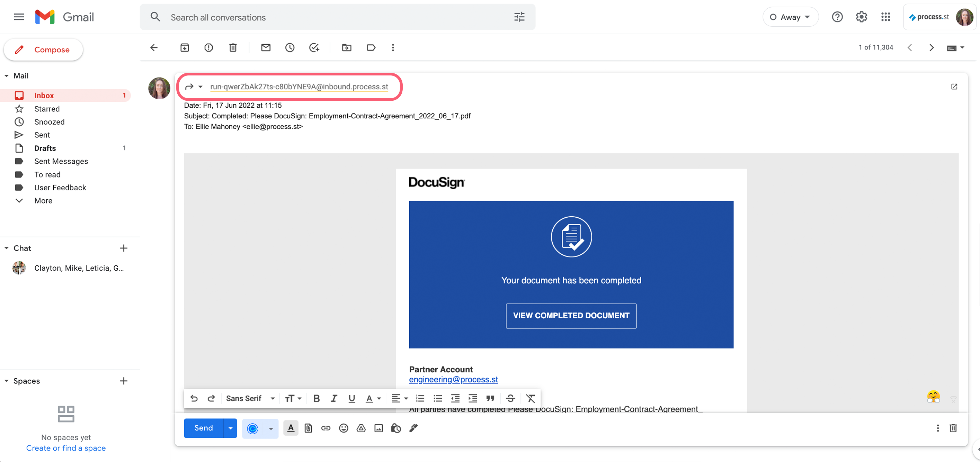Insert signature with pen icon

pyautogui.click(x=413, y=428)
